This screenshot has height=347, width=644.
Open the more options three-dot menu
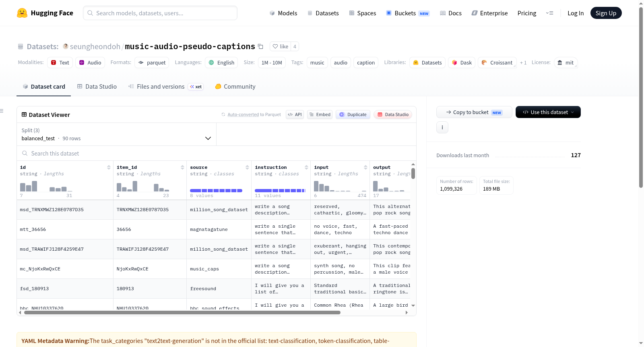[442, 127]
